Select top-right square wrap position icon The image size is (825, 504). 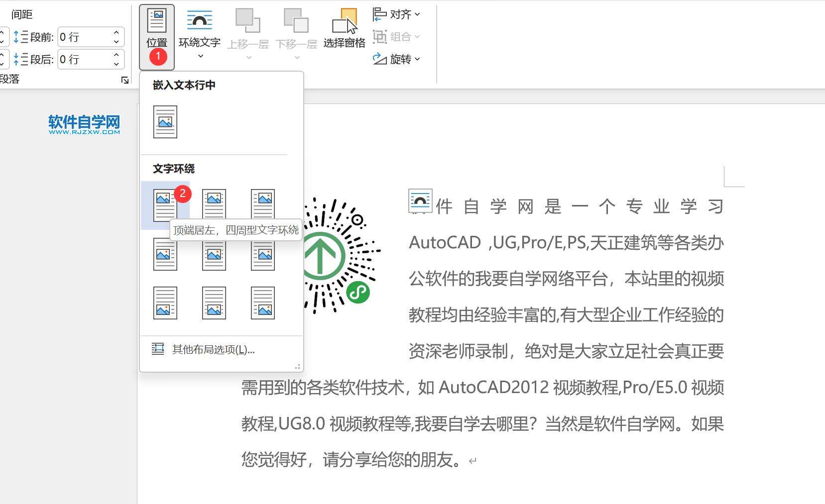coord(263,205)
